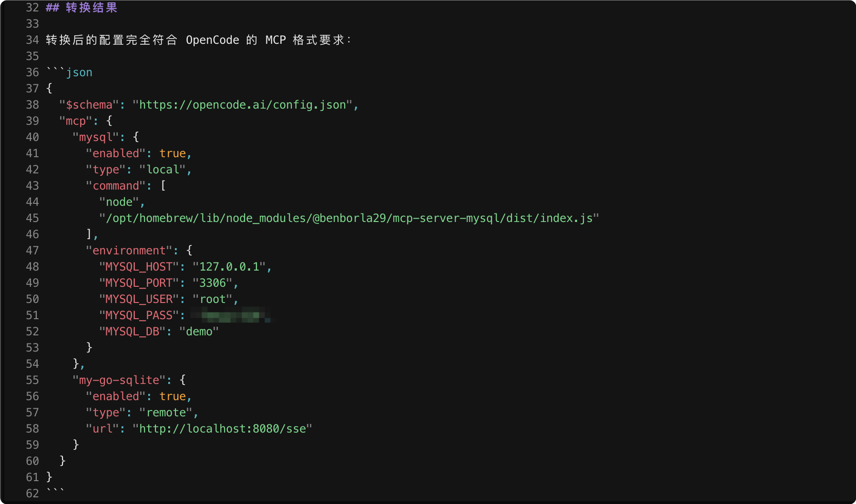Click the "mcp" key
Viewport: 856px width, 504px height.
[76, 121]
